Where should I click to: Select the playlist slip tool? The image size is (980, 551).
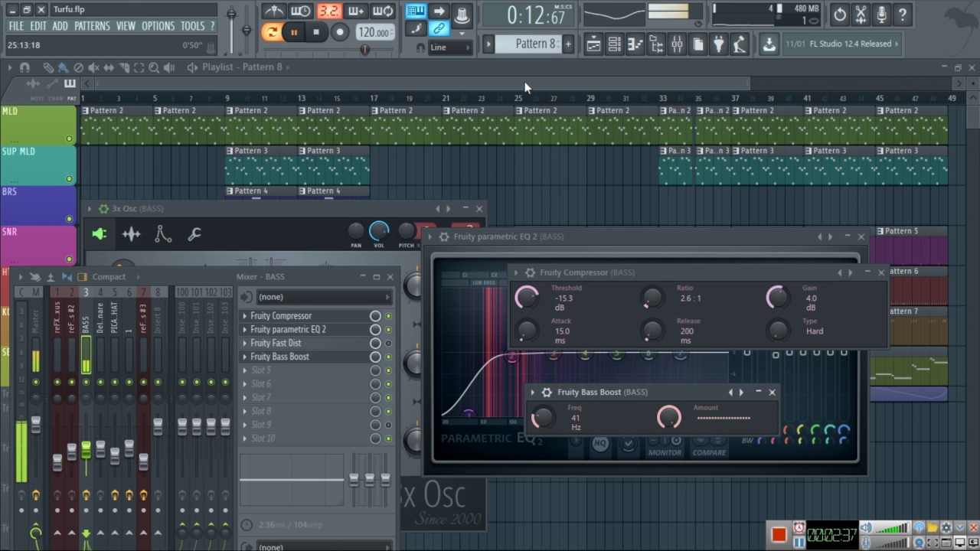point(109,67)
